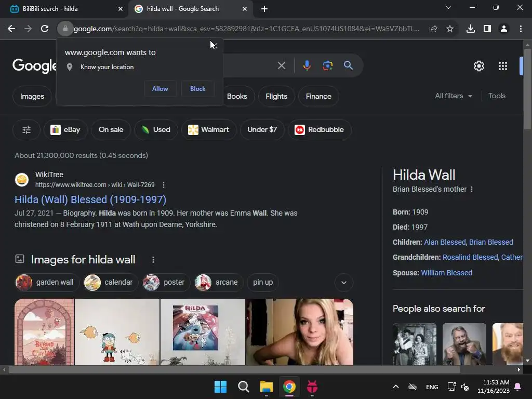The image size is (532, 399).
Task: Bookmark this tab with the star
Action: click(450, 29)
